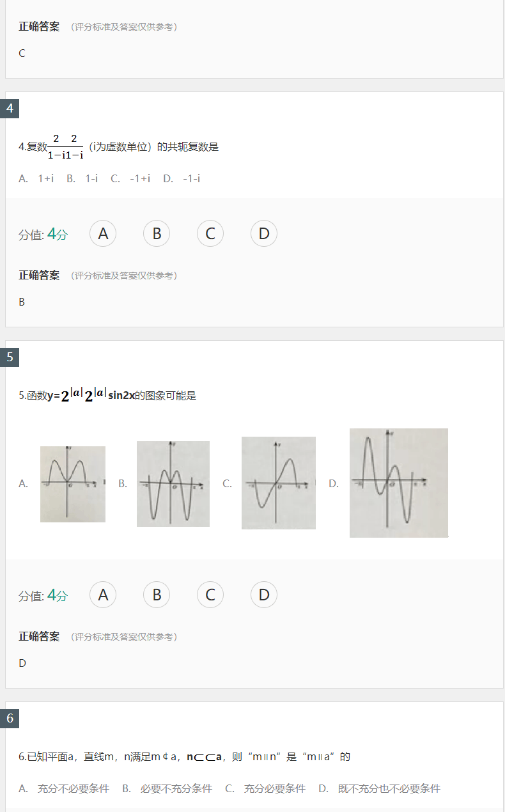Viewport: 505px width, 812px height.
Task: Select answer circle C for question 5
Action: click(210, 595)
